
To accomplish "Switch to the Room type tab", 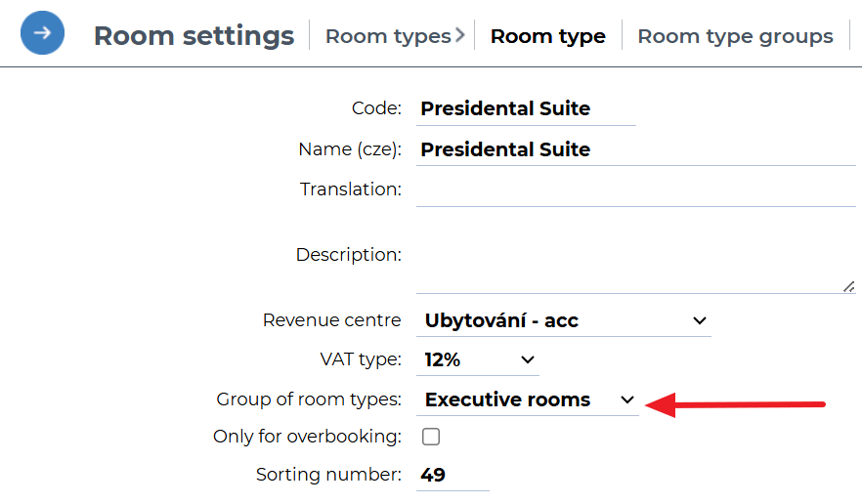I will (547, 36).
